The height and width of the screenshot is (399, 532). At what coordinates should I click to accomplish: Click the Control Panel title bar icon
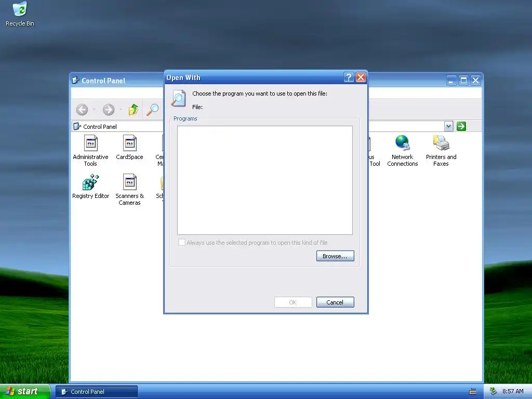[x=75, y=81]
